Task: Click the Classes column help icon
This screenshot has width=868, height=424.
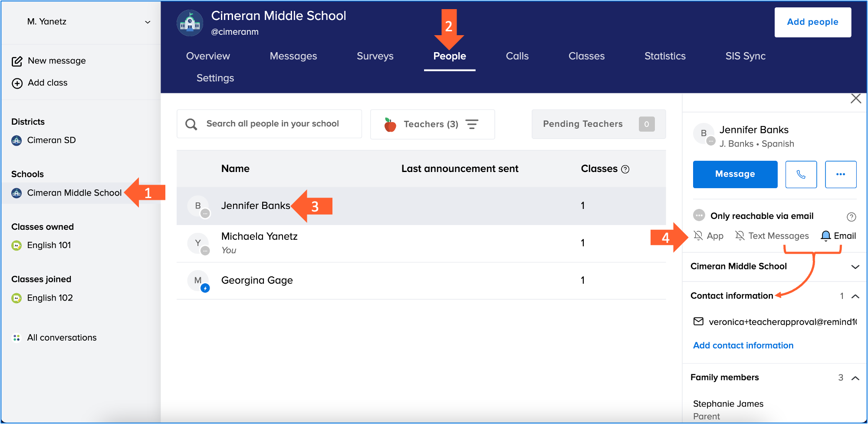Action: pos(625,169)
